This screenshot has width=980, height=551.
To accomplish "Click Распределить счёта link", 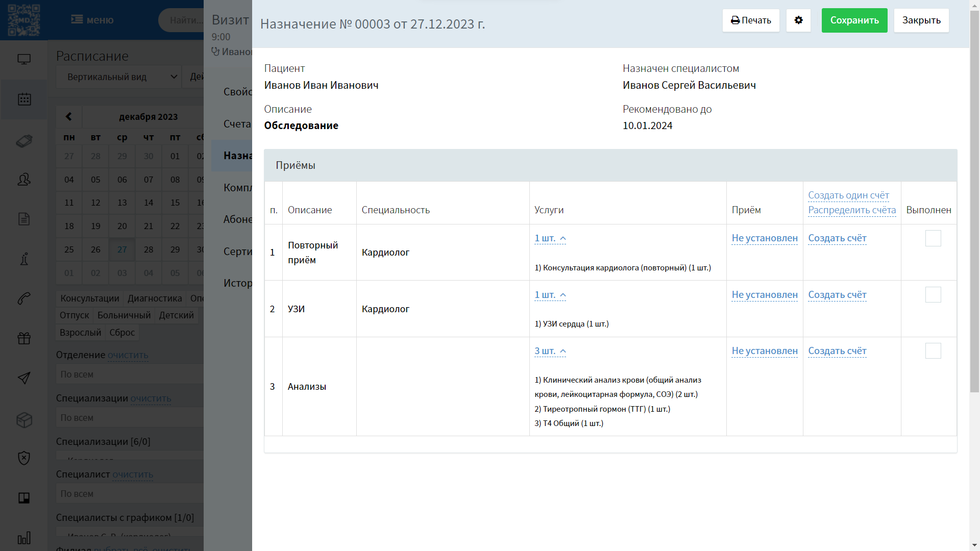I will click(852, 210).
